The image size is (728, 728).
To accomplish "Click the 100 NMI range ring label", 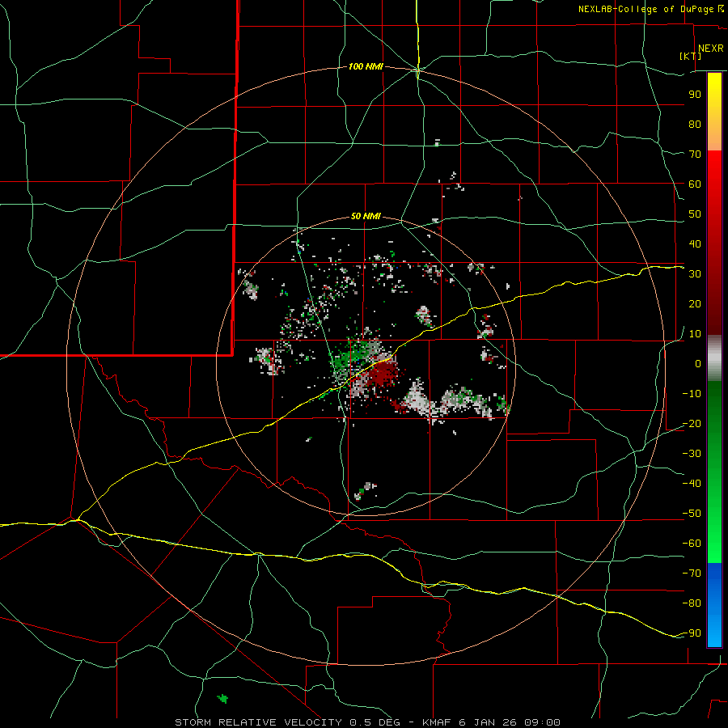I will coord(366,66).
